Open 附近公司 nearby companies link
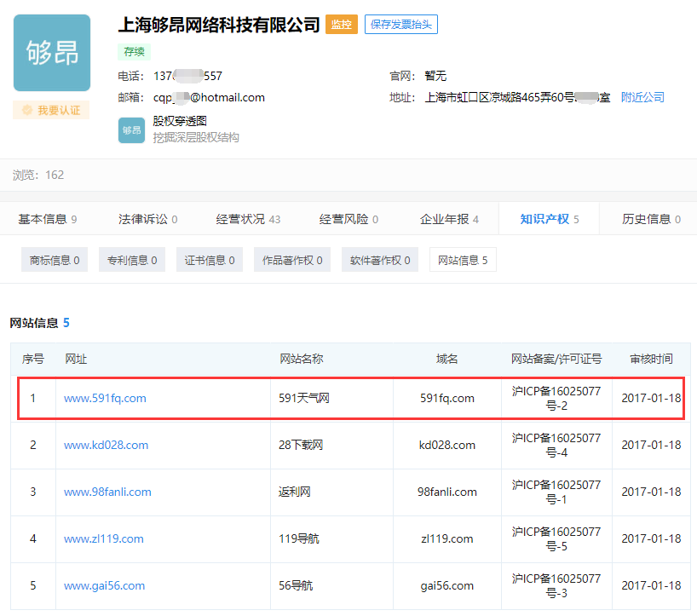 (642, 97)
